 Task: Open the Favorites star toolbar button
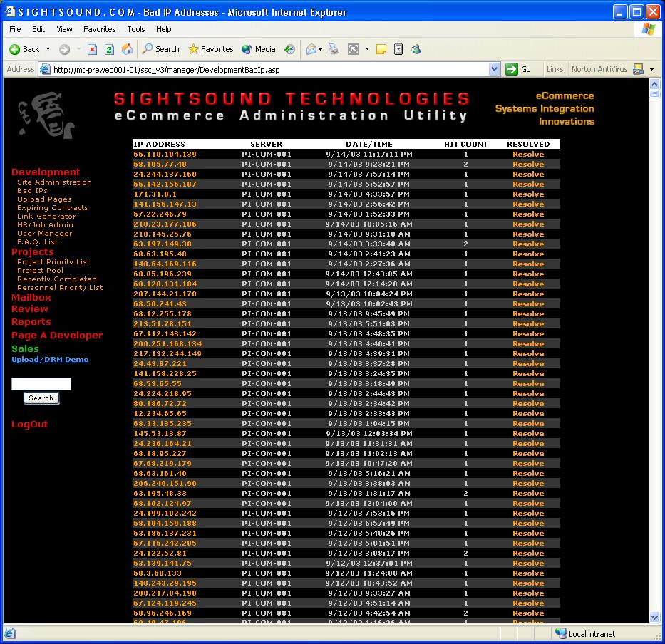point(211,49)
